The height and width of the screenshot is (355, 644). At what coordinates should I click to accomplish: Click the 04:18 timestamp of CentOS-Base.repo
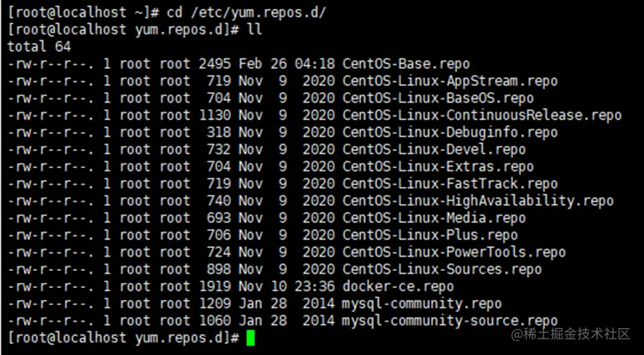(x=315, y=65)
